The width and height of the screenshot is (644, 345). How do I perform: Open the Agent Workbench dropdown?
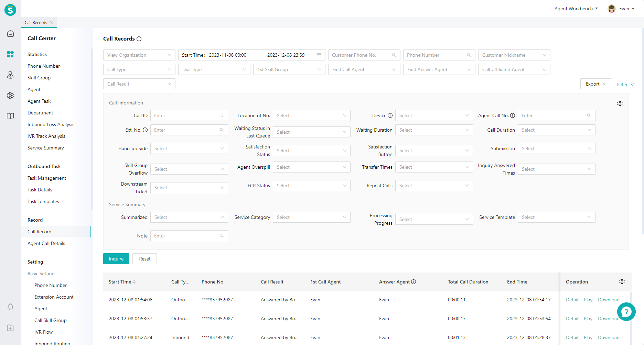point(576,9)
